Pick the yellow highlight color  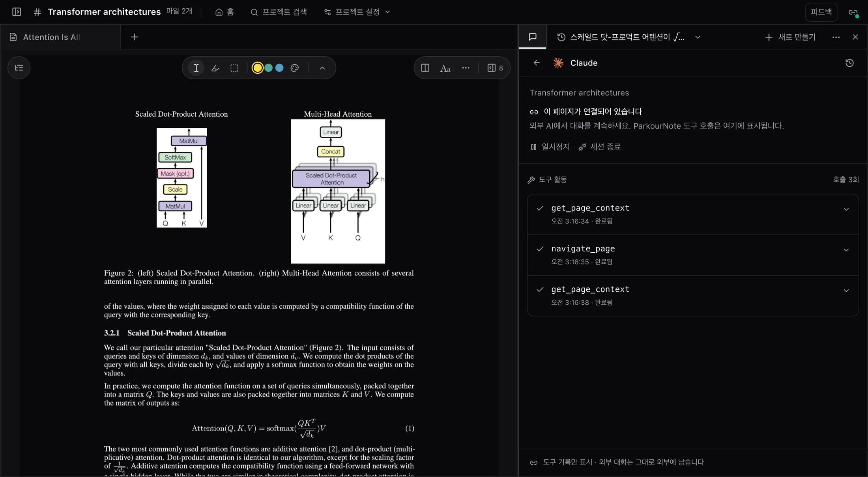tap(257, 68)
